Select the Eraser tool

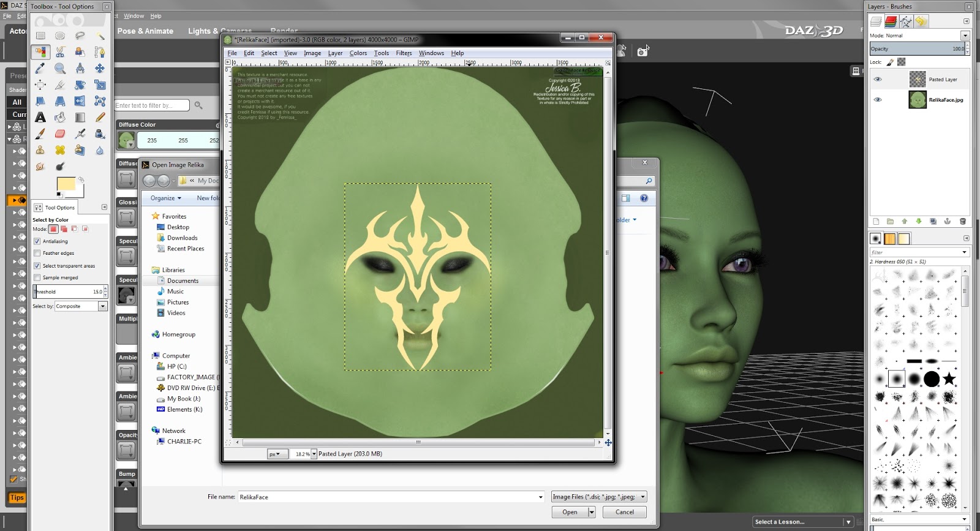tap(60, 134)
